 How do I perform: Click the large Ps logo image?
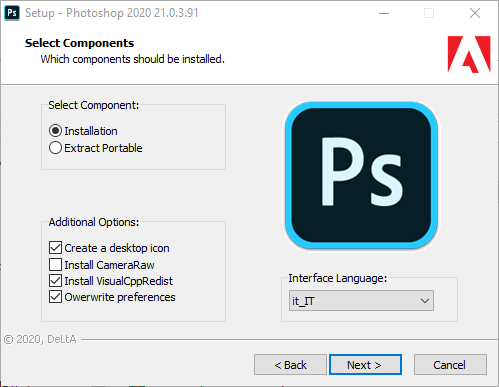click(x=361, y=176)
